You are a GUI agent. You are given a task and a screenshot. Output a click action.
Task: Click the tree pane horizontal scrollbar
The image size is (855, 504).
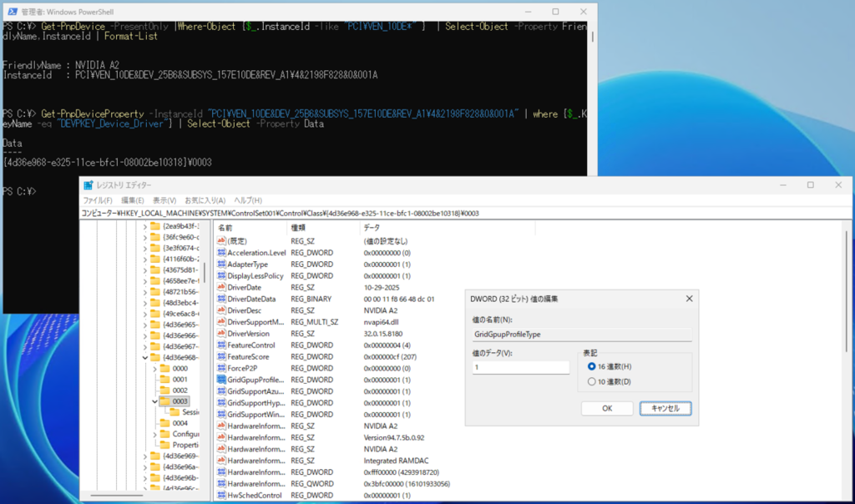(117, 496)
